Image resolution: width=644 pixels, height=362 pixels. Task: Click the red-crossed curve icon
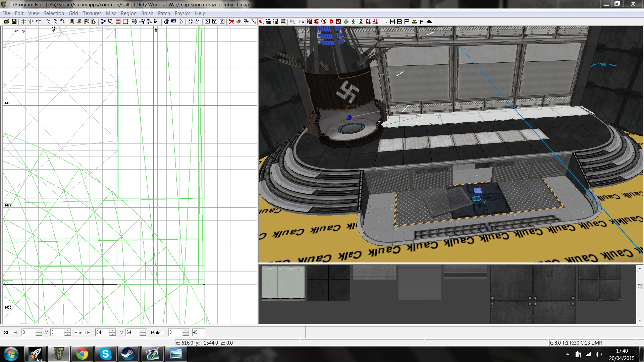pos(231,21)
